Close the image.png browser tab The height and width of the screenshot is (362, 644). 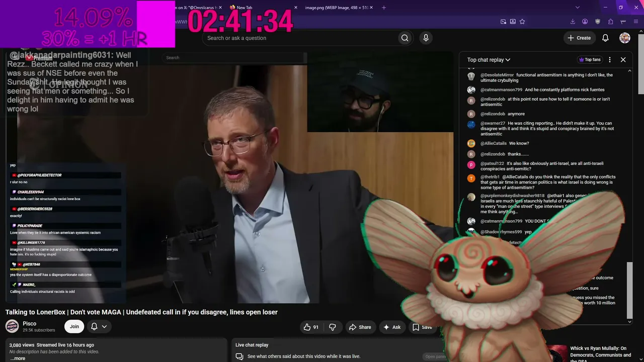click(370, 8)
